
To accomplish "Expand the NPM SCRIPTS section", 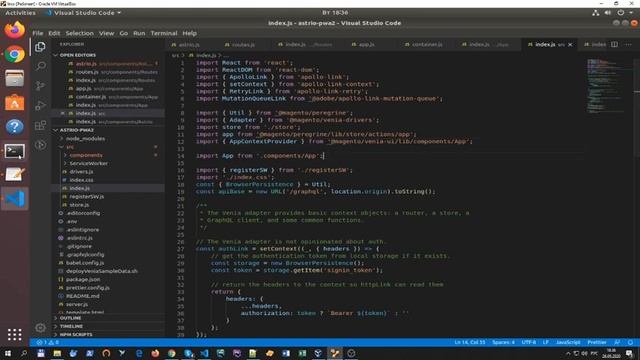I will 76,334.
